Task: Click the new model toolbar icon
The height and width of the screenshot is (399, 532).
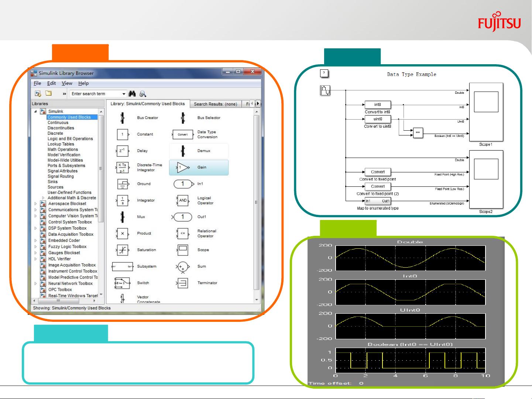Action: pyautogui.click(x=38, y=94)
